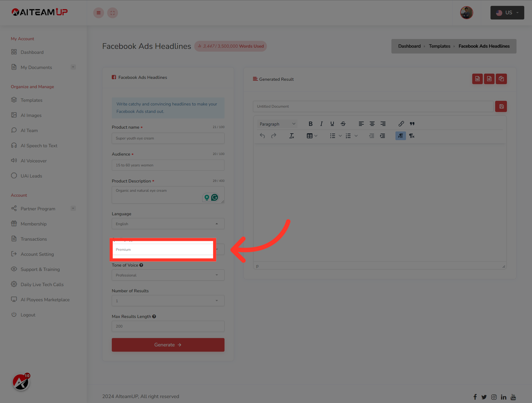Decrease indent in the editor
This screenshot has width=532, height=403.
(x=372, y=136)
